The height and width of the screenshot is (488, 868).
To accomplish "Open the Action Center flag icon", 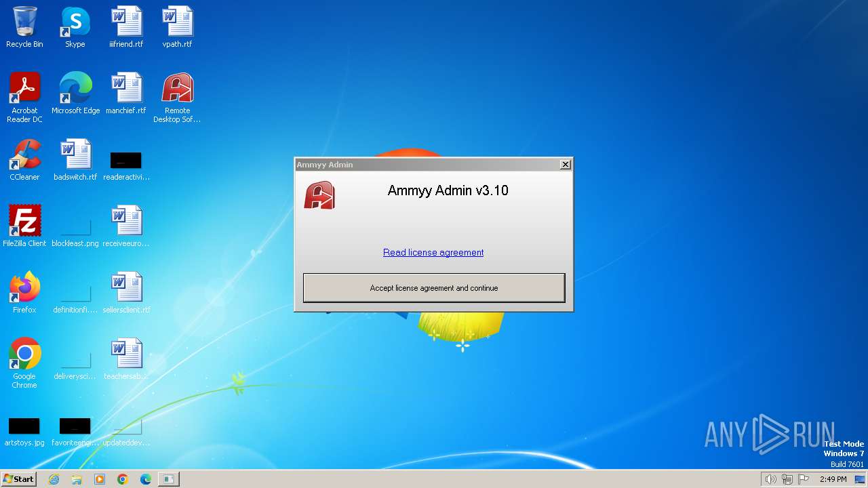I will coord(804,479).
